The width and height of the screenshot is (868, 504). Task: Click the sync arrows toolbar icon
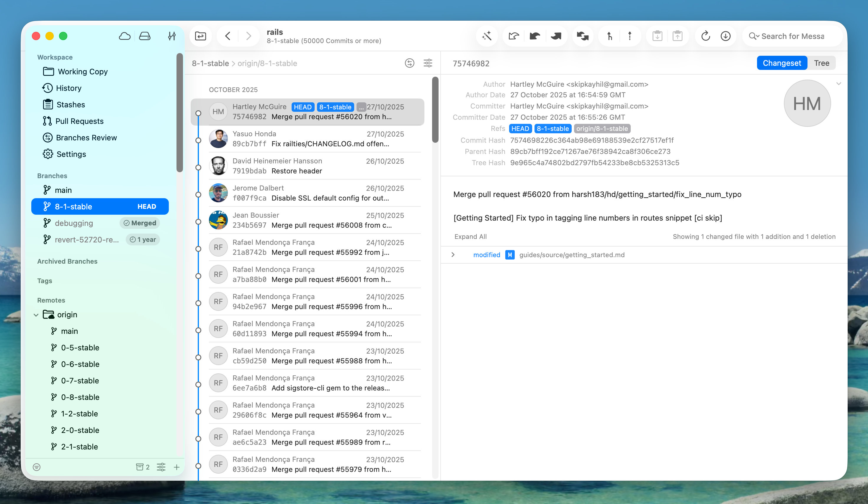(583, 36)
